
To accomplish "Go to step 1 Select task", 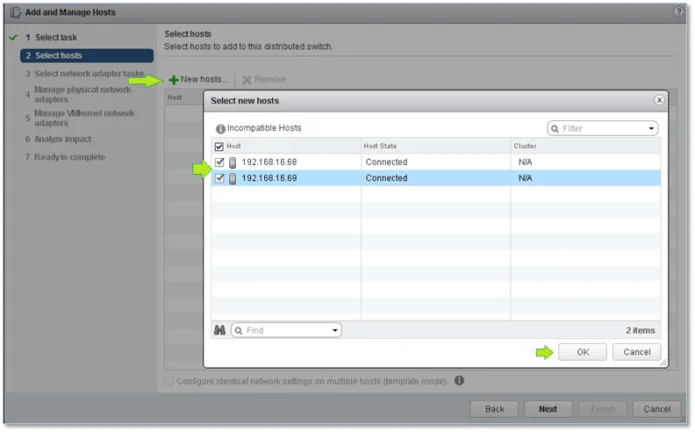I will (51, 37).
